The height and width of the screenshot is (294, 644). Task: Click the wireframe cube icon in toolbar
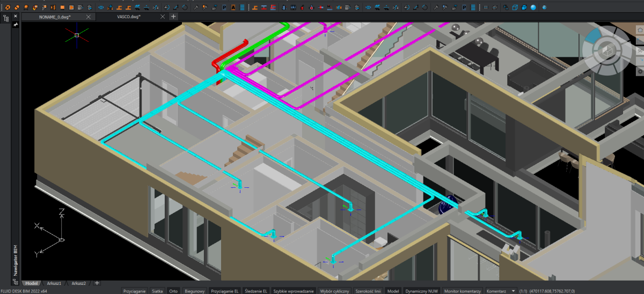pos(514,8)
